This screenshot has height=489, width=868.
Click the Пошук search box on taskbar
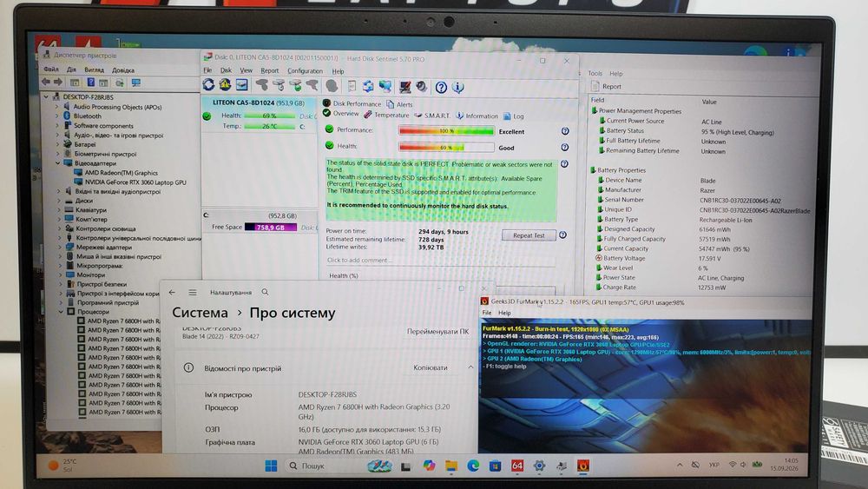pyautogui.click(x=325, y=466)
